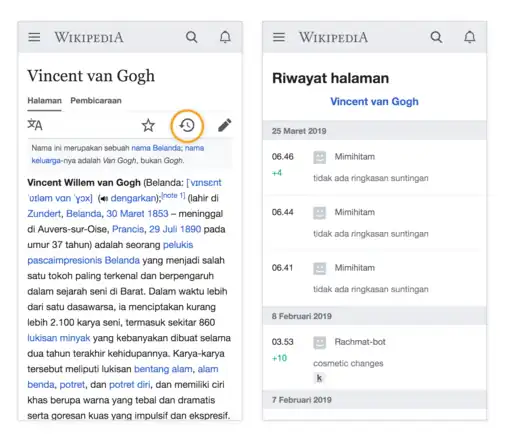Open the 1890 year link
The height and width of the screenshot is (441, 505).
click(190, 229)
